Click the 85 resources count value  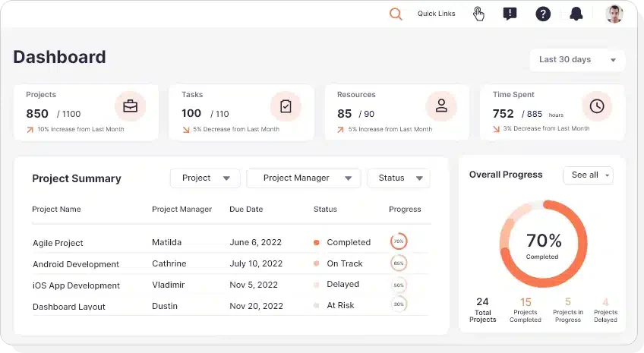click(345, 114)
